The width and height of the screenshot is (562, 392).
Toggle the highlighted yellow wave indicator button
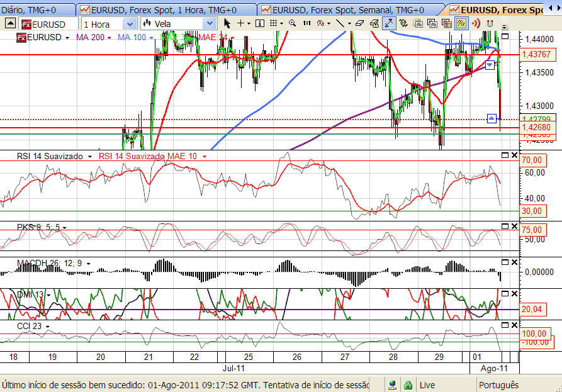click(x=461, y=24)
